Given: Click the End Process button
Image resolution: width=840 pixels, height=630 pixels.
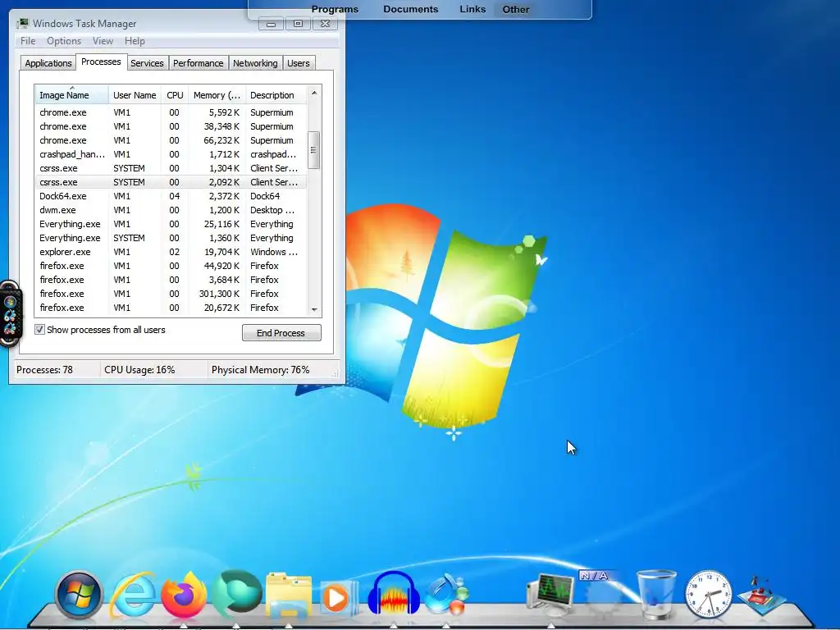Looking at the screenshot, I should point(281,333).
